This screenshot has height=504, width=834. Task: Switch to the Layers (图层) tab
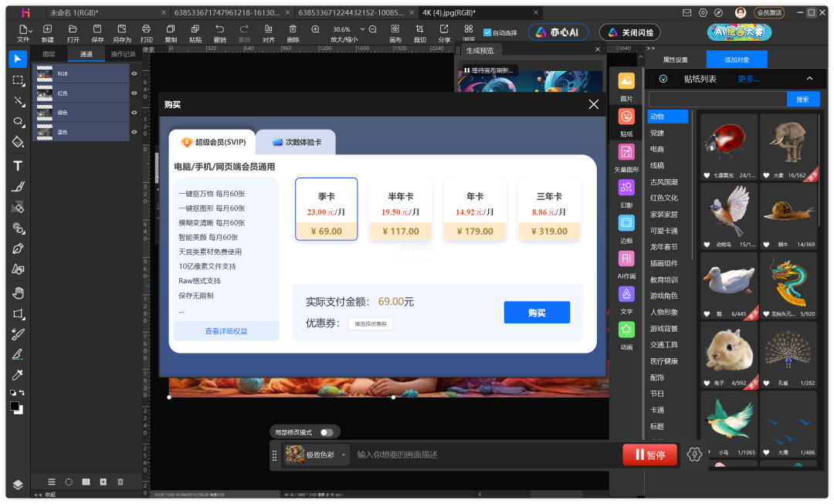point(49,54)
